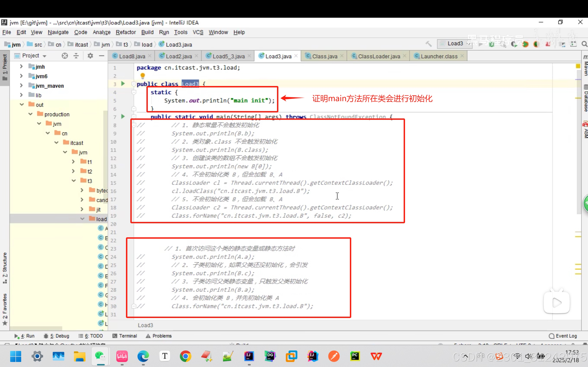Open the Refactor menu
This screenshot has width=588, height=367.
point(126,32)
